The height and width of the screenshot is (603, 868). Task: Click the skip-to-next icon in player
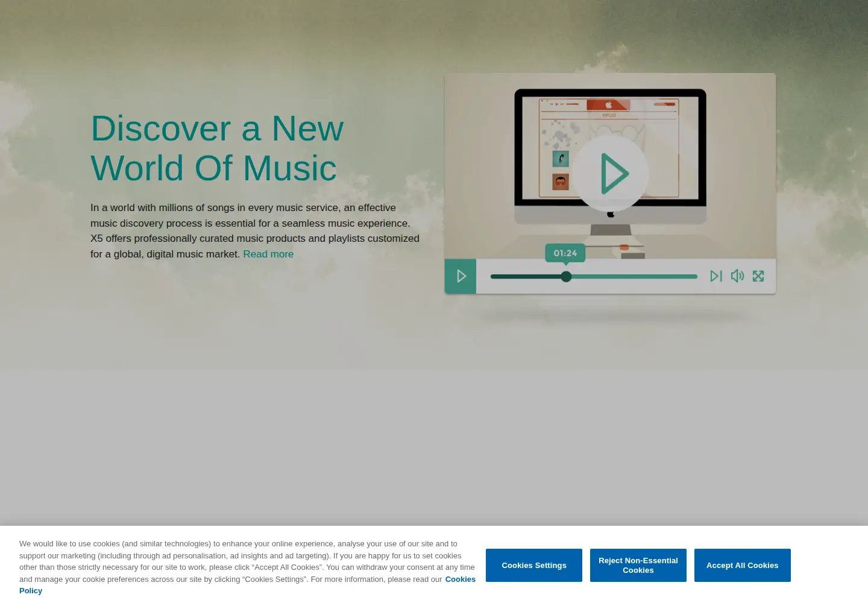[716, 276]
